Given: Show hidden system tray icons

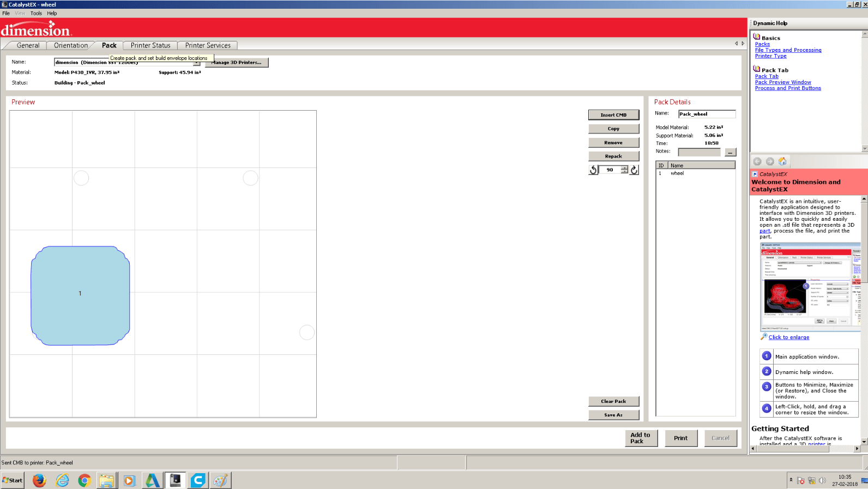Looking at the screenshot, I should click(791, 480).
